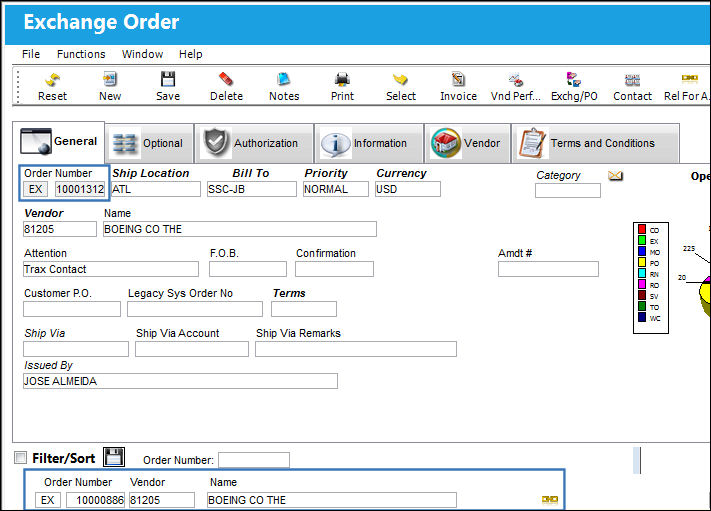The height and width of the screenshot is (511, 711).
Task: Open the Help menu
Action: click(x=190, y=54)
